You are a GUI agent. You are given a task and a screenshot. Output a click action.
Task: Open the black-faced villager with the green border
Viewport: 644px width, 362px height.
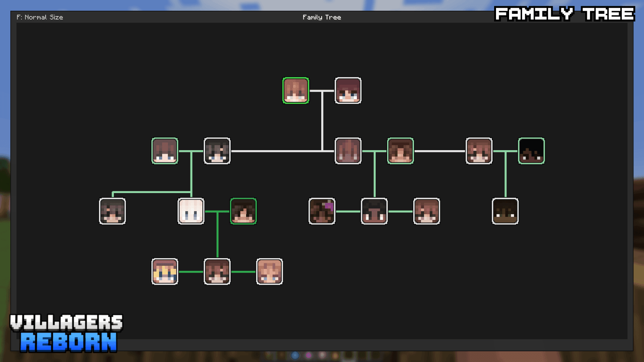click(531, 151)
